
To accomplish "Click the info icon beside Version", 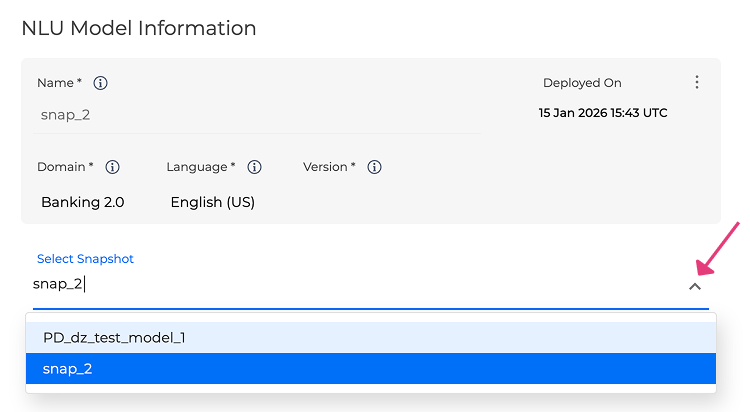I will (375, 167).
